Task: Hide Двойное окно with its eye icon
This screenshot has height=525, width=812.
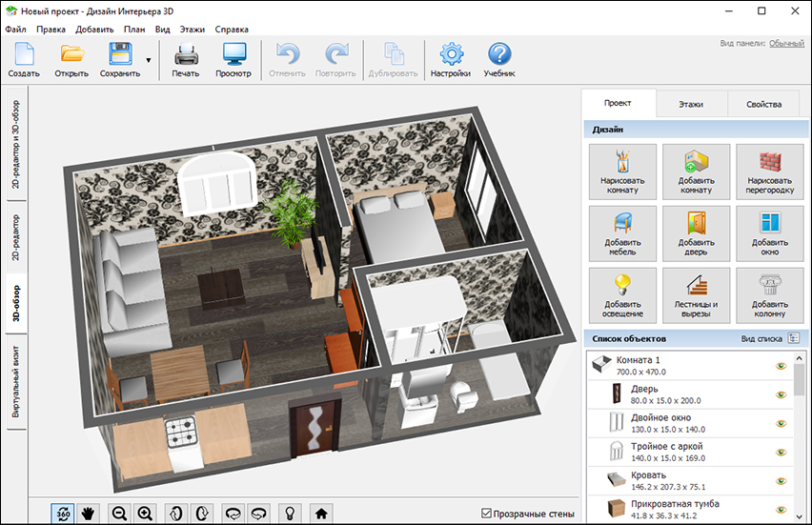Action: point(781,423)
